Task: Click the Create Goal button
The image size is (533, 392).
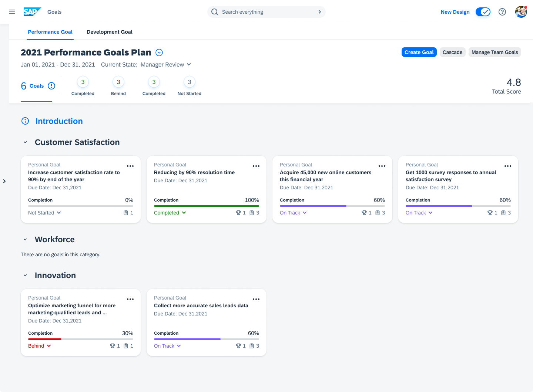Action: (419, 52)
